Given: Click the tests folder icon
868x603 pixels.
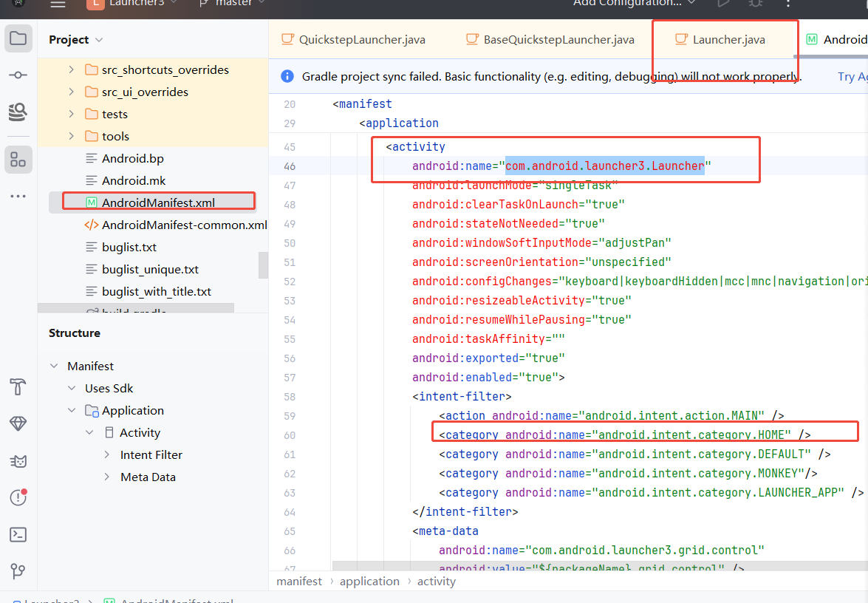Looking at the screenshot, I should (x=92, y=114).
